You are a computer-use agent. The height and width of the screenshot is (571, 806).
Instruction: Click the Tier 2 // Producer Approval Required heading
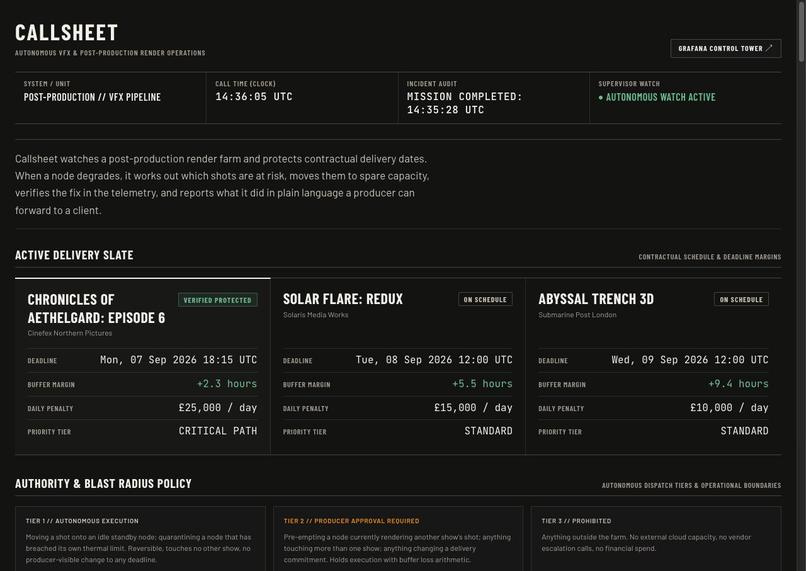[352, 521]
